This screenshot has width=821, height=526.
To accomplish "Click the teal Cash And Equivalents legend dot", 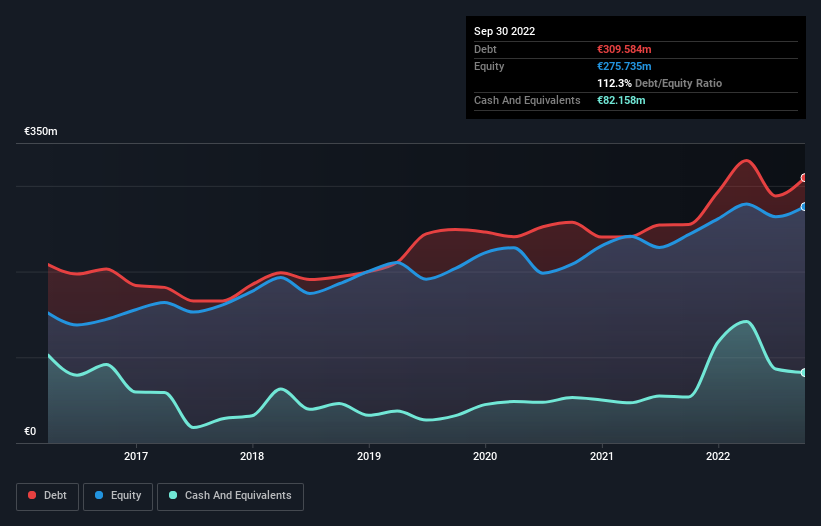I will coord(173,495).
